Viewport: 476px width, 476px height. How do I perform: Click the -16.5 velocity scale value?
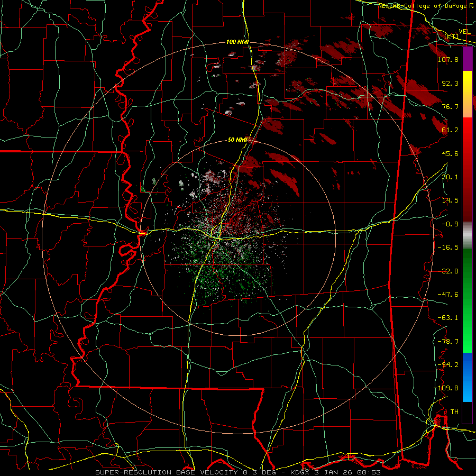(448, 248)
